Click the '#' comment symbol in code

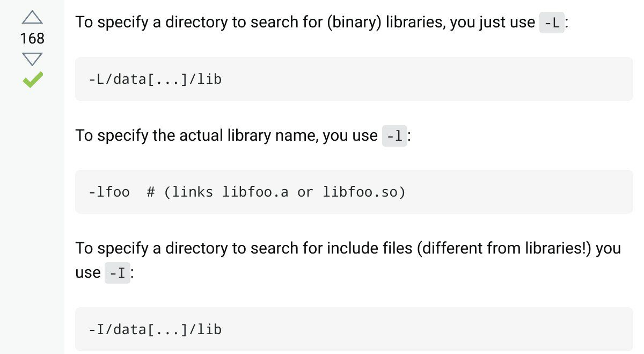pyautogui.click(x=151, y=192)
